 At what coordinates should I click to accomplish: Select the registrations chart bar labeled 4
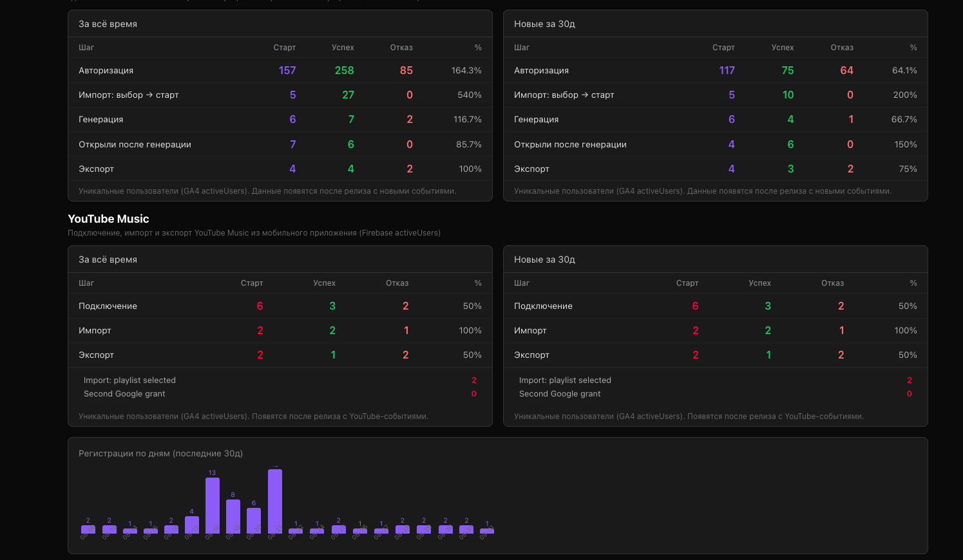[192, 525]
